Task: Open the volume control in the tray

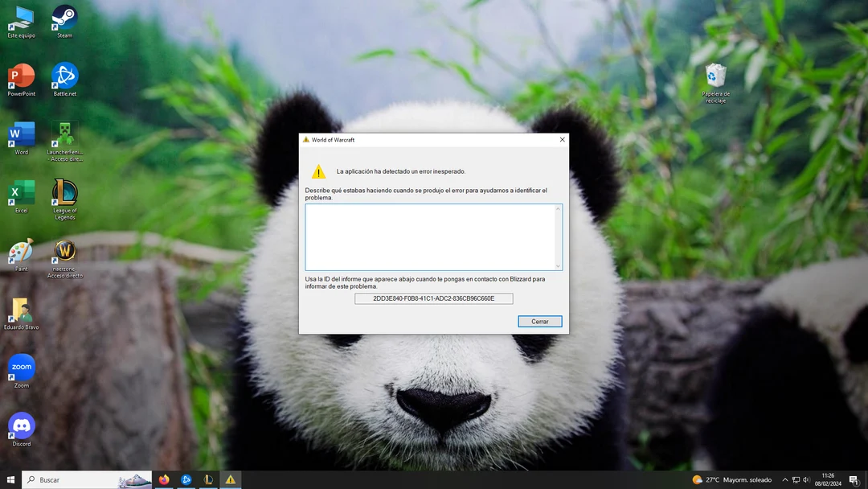Action: click(806, 479)
